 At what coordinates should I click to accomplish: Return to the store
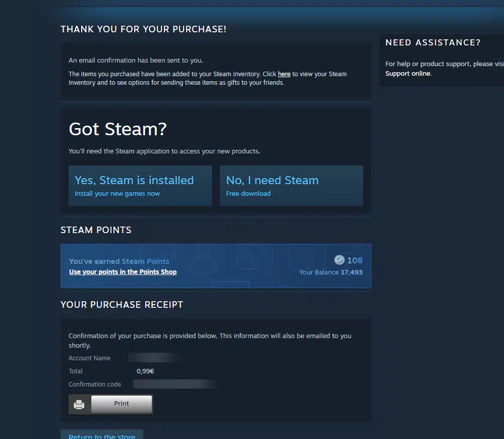(x=102, y=434)
